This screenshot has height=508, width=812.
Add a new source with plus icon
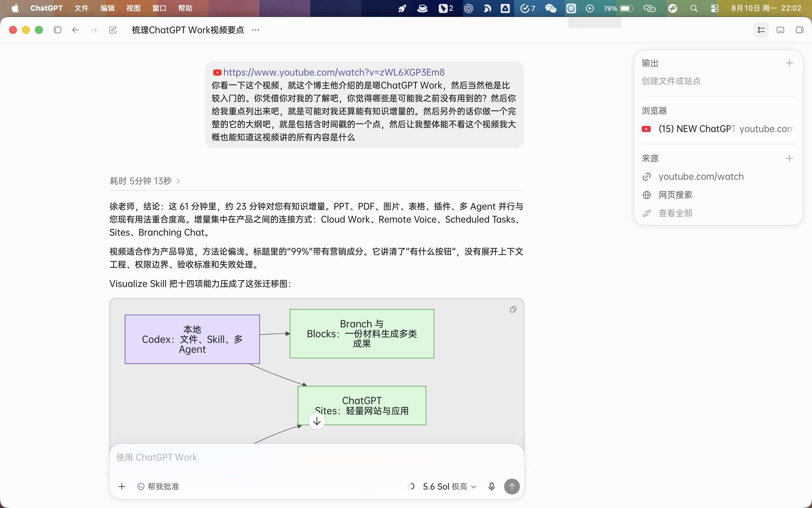point(789,158)
